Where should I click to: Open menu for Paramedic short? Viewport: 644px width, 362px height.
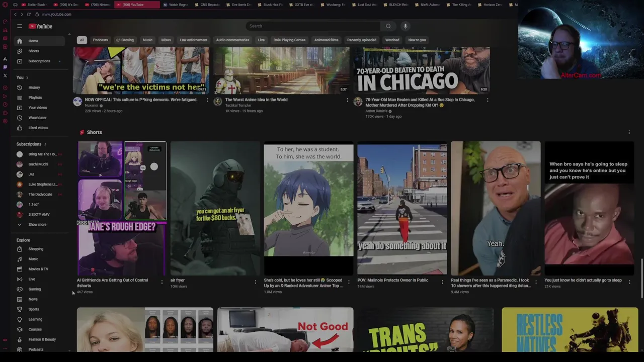click(x=536, y=282)
